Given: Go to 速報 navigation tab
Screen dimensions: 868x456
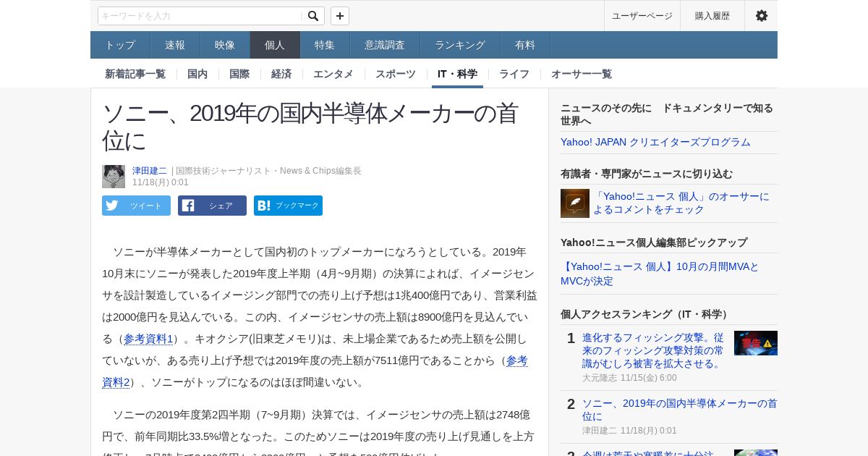Looking at the screenshot, I should [175, 45].
